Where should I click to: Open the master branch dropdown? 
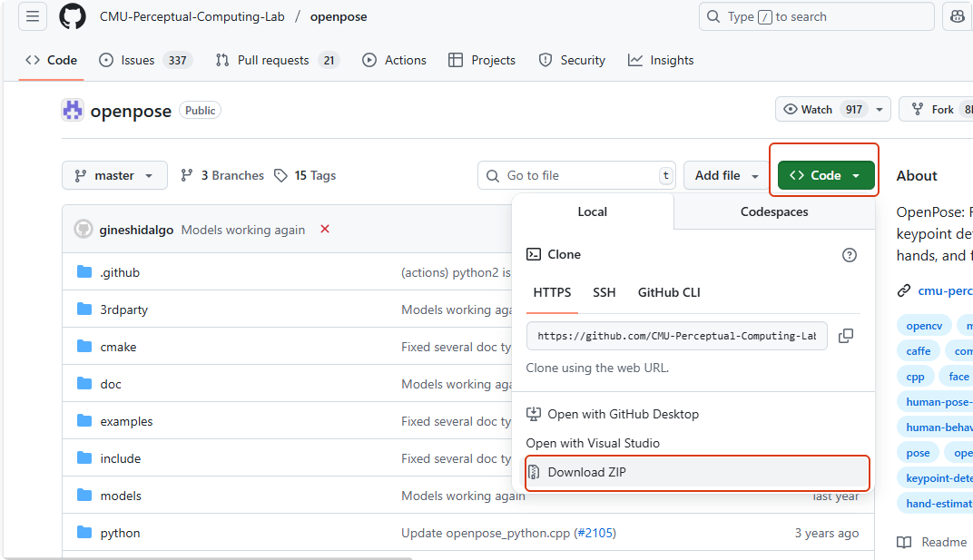coord(114,176)
